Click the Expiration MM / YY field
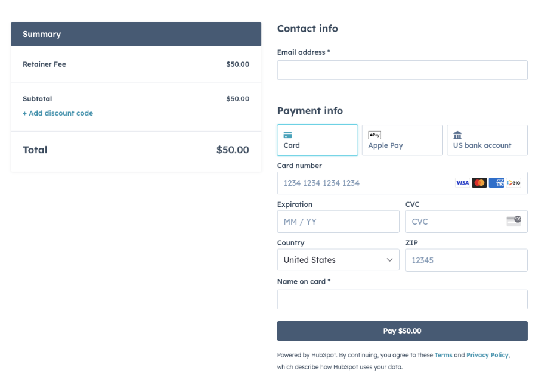Image resolution: width=551 pixels, height=392 pixels. pos(338,222)
